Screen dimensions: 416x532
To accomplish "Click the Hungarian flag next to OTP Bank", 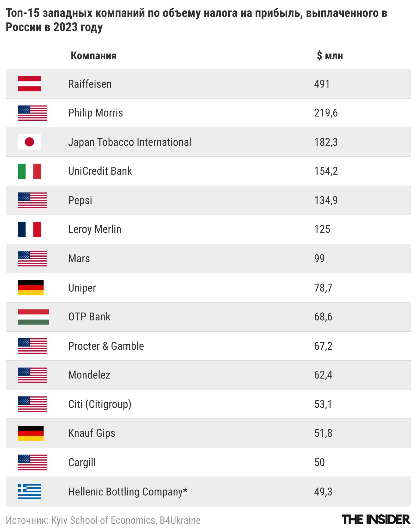I will 33,317.
